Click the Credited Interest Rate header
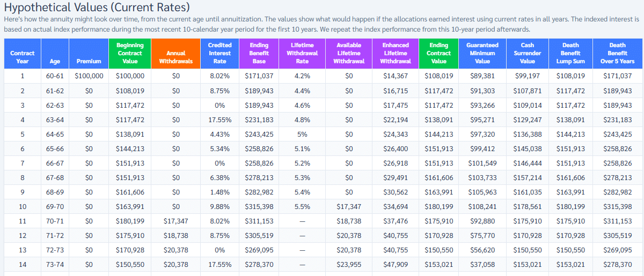644x276 pixels. pyautogui.click(x=220, y=53)
